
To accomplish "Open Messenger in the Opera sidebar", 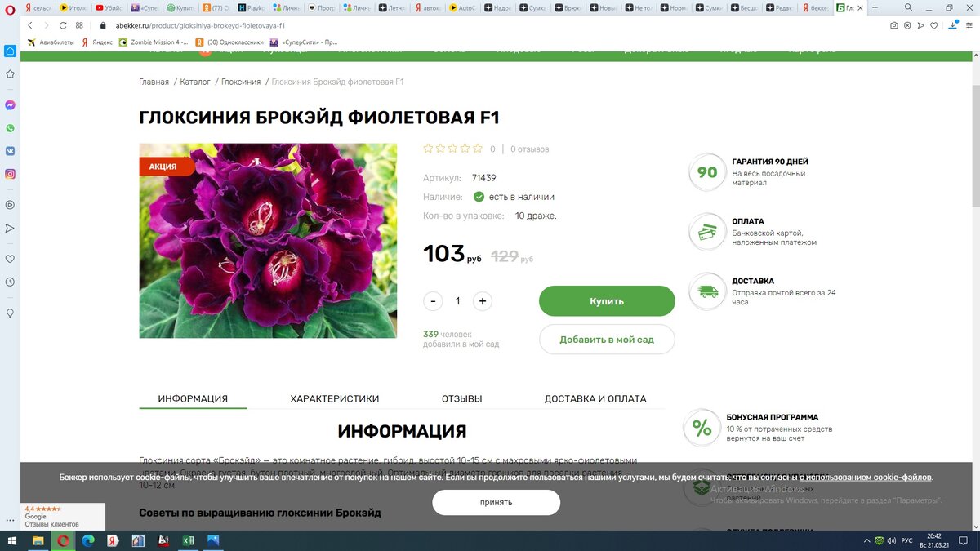I will point(10,105).
